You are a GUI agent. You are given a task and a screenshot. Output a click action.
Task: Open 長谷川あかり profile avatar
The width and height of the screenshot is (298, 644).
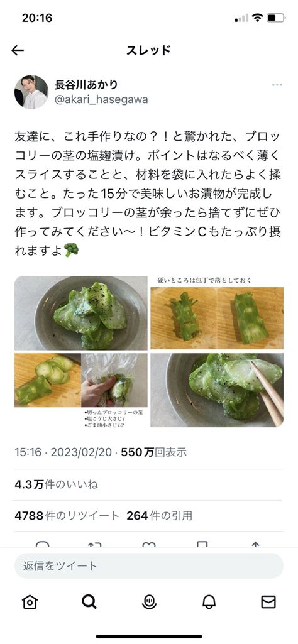pos(31,92)
